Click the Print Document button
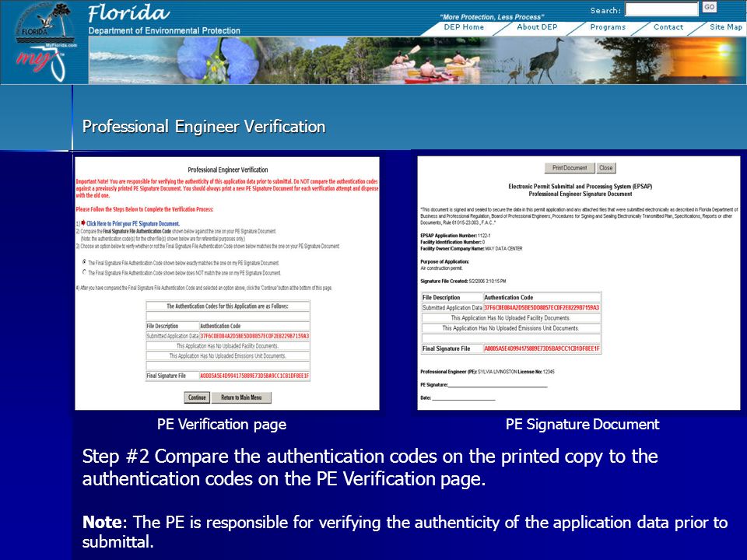747x560 pixels. pyautogui.click(x=570, y=168)
